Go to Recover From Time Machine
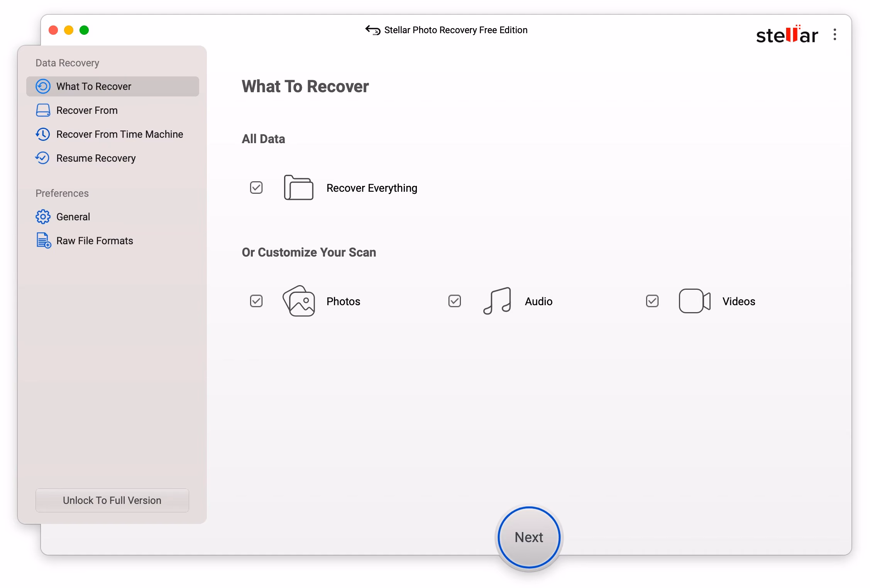The width and height of the screenshot is (870, 588). (113, 134)
